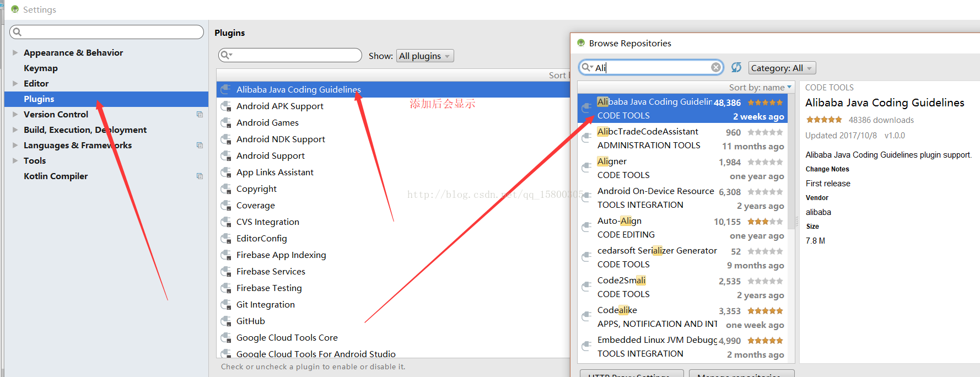Click the Codealike repository plugin icon
This screenshot has height=377, width=980.
click(587, 316)
